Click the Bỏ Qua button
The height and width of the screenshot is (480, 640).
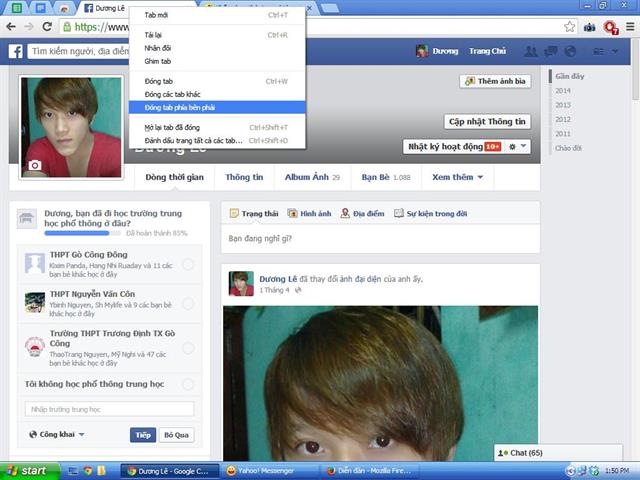[x=176, y=435]
